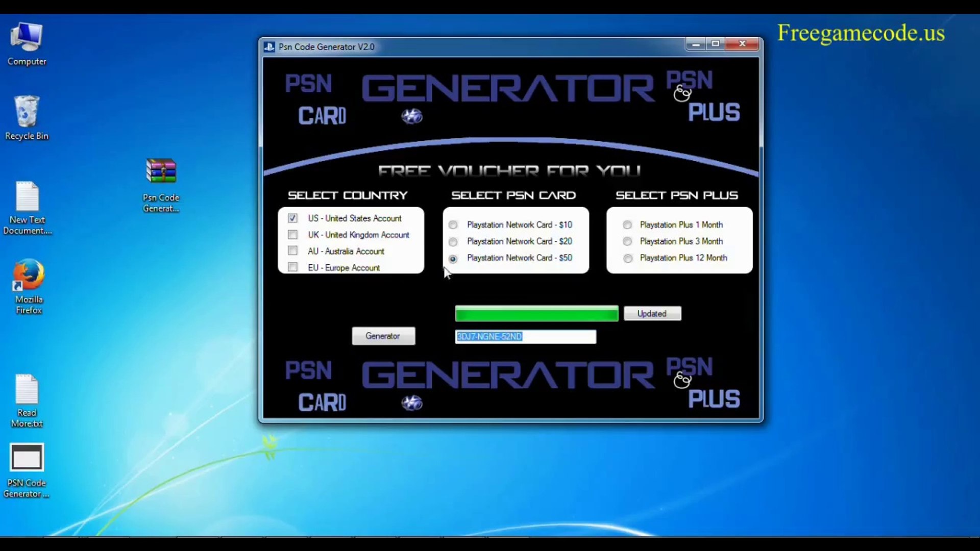Click the progress bar green indicator
The width and height of the screenshot is (980, 551).
(536, 313)
